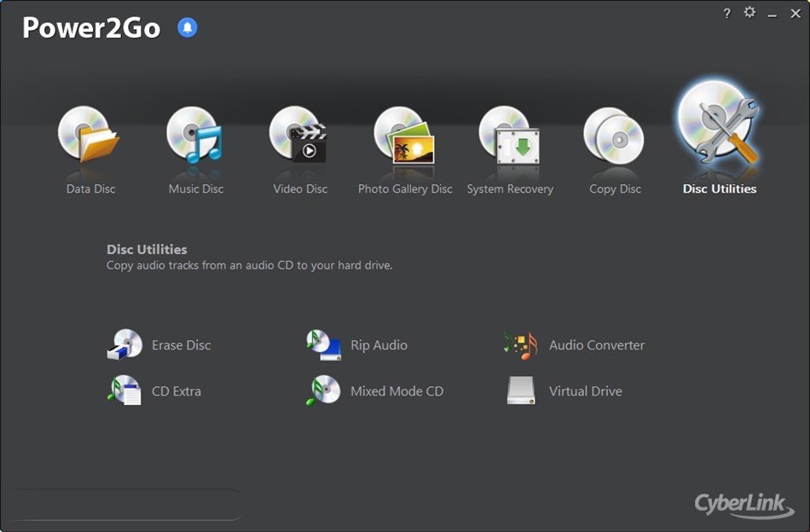This screenshot has height=532, width=810.
Task: Launch CD Extra label
Action: 176,391
